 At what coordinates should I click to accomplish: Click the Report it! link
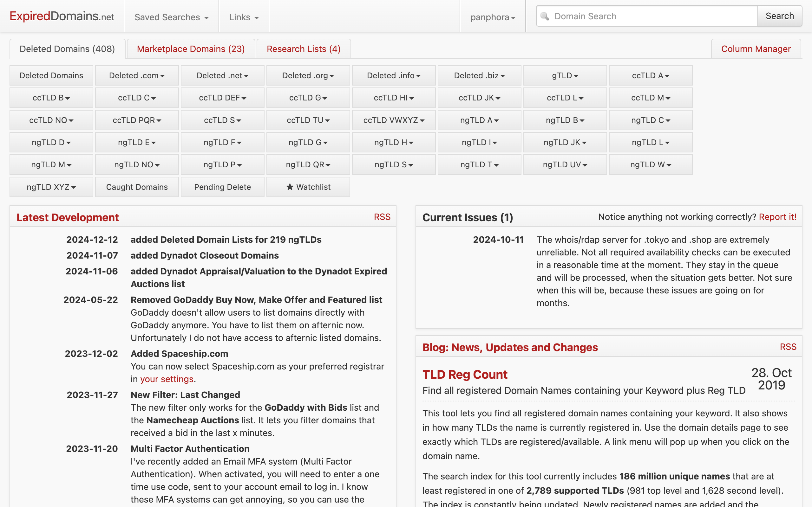point(777,217)
